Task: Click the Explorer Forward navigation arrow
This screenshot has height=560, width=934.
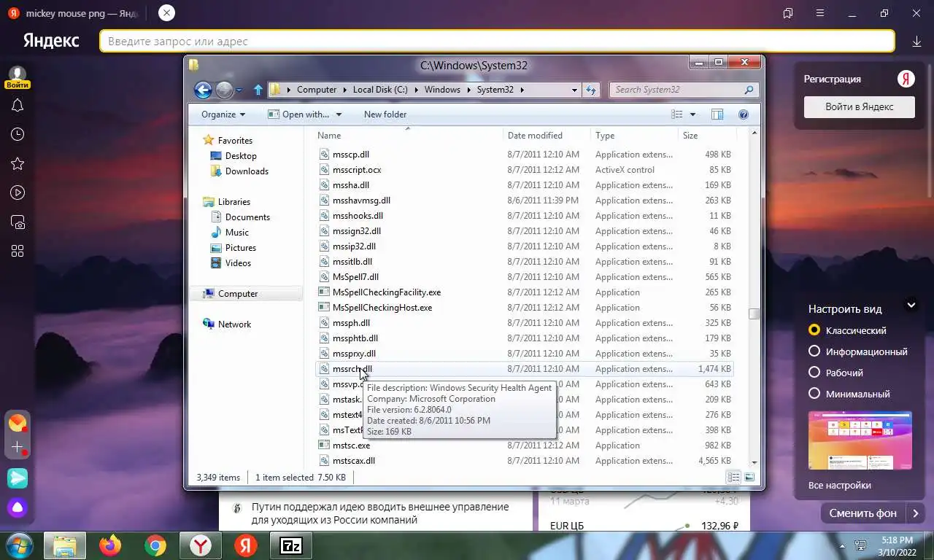Action: (225, 90)
